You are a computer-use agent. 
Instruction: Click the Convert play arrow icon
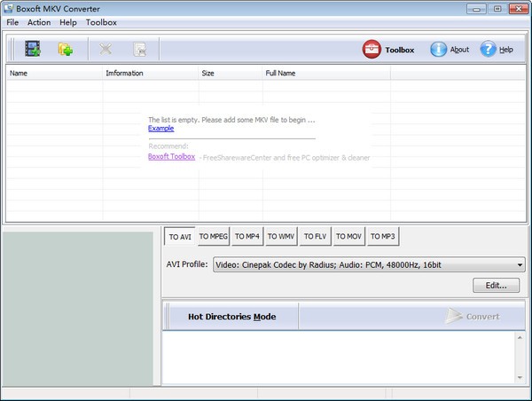453,316
